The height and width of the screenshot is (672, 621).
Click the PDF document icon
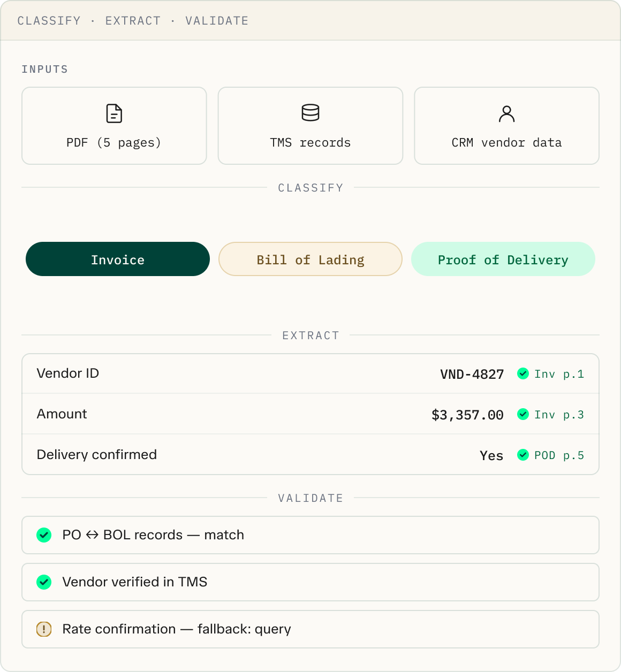coord(114,113)
